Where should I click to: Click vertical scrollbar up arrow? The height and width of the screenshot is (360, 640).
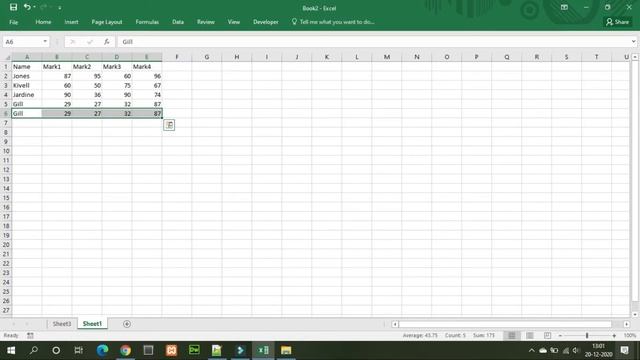click(x=635, y=57)
